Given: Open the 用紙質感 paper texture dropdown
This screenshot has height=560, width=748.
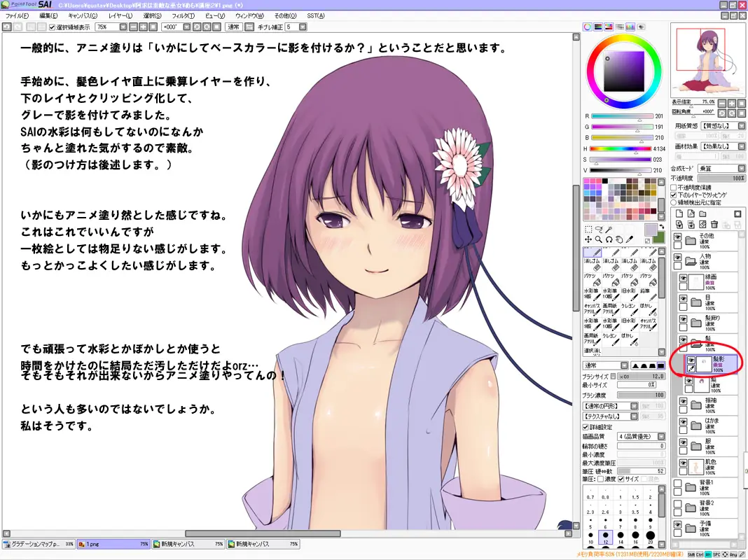Looking at the screenshot, I should 741,126.
